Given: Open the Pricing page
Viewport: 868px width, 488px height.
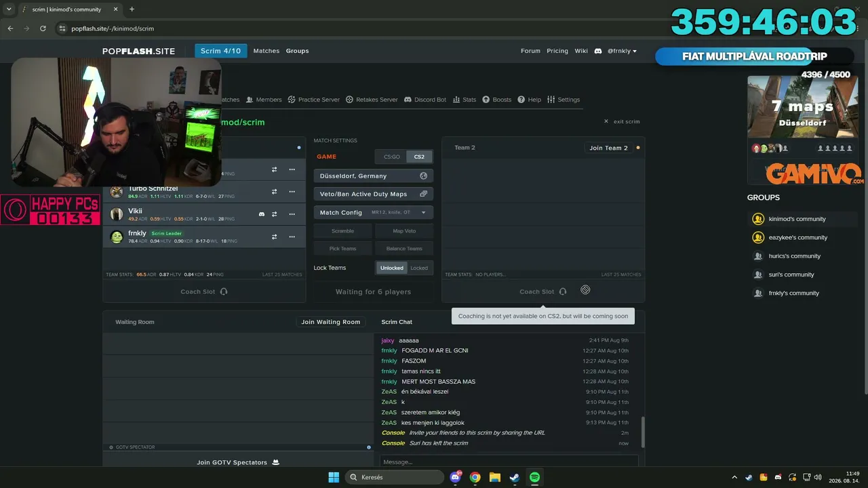Looking at the screenshot, I should 557,51.
